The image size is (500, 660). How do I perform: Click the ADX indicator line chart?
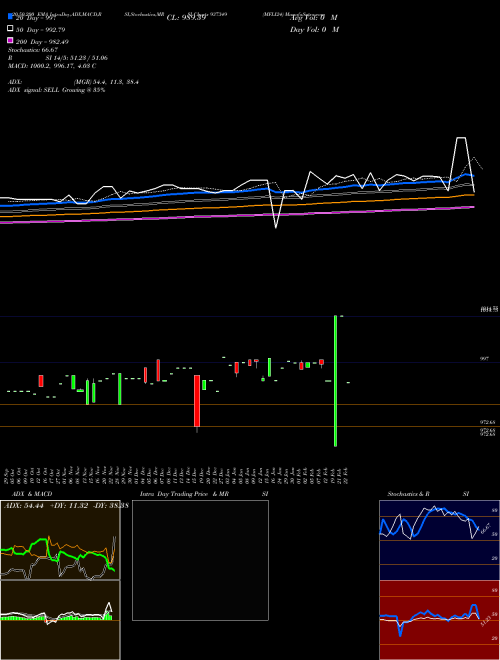(x=60, y=540)
